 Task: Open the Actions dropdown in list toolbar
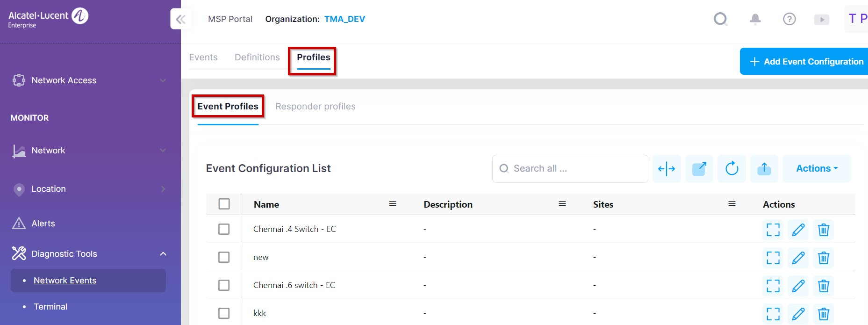(816, 168)
